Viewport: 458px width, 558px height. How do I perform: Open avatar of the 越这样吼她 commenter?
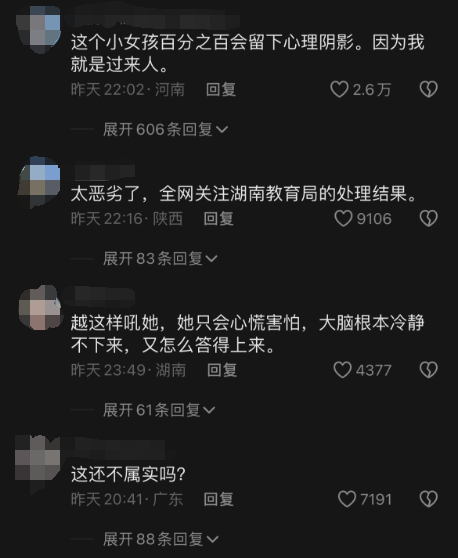[x=40, y=308]
